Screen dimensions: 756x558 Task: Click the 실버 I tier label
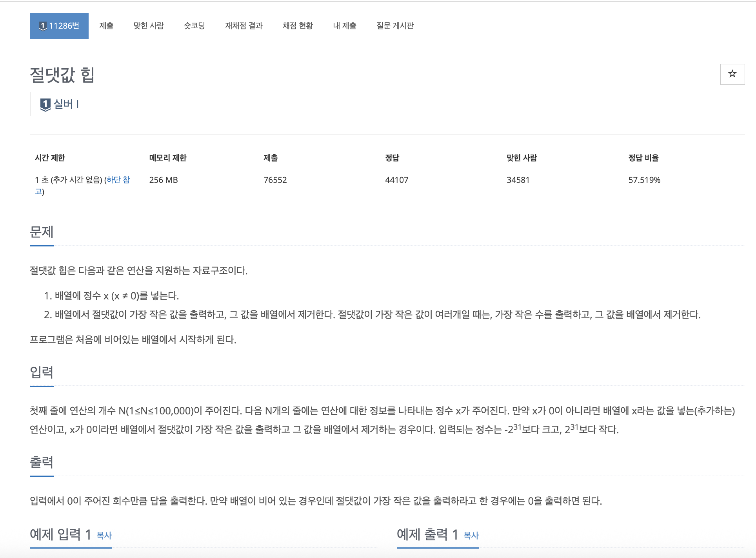click(x=66, y=104)
